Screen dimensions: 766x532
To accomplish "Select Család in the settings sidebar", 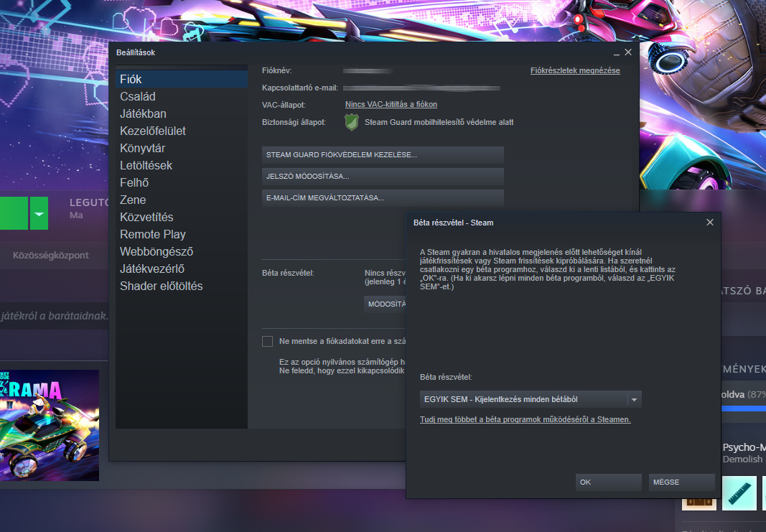I will [138, 96].
